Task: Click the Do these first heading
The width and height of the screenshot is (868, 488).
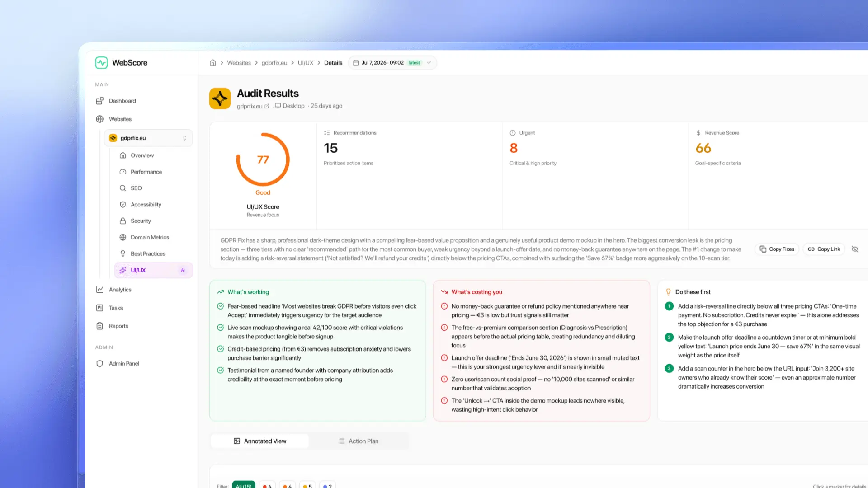Action: (693, 292)
